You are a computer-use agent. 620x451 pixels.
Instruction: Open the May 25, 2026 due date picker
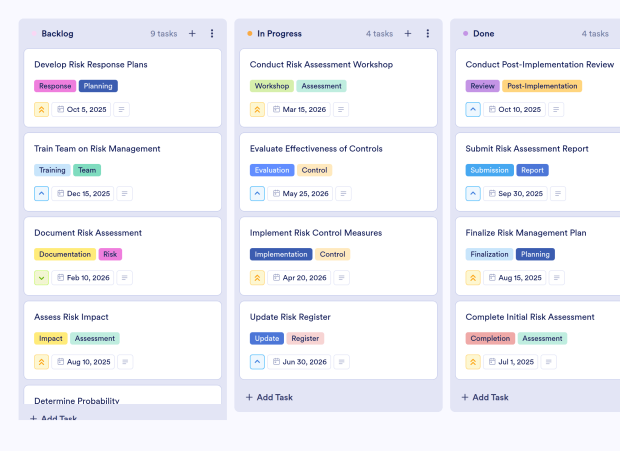tap(301, 194)
